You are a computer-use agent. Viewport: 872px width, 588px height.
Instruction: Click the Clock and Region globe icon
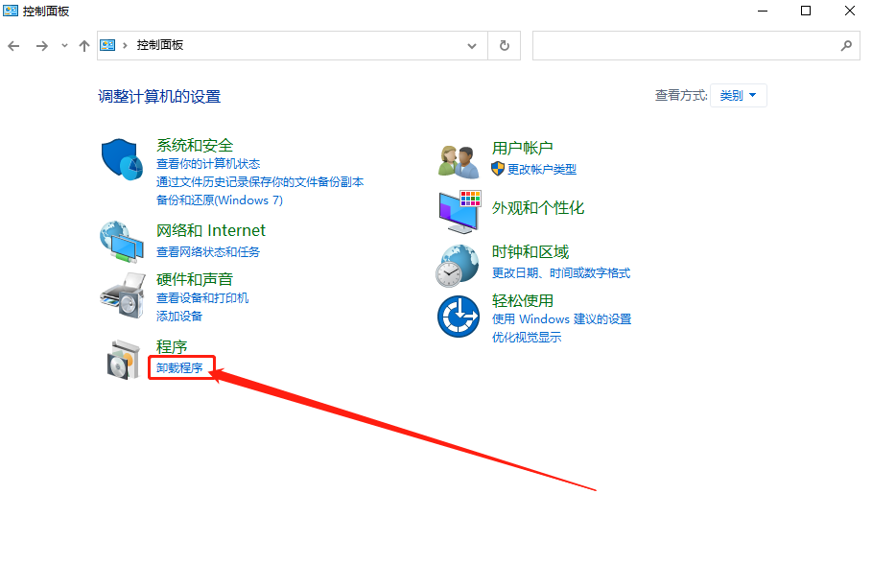tap(458, 261)
